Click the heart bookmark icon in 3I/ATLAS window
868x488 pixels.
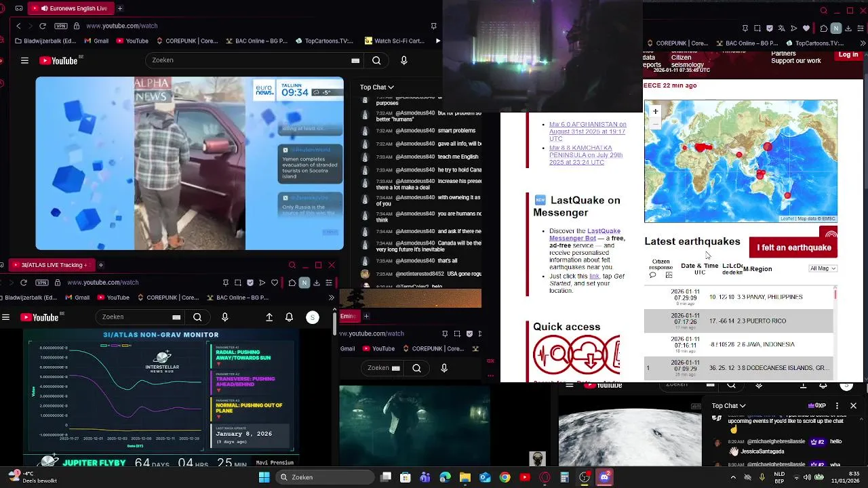coord(275,283)
